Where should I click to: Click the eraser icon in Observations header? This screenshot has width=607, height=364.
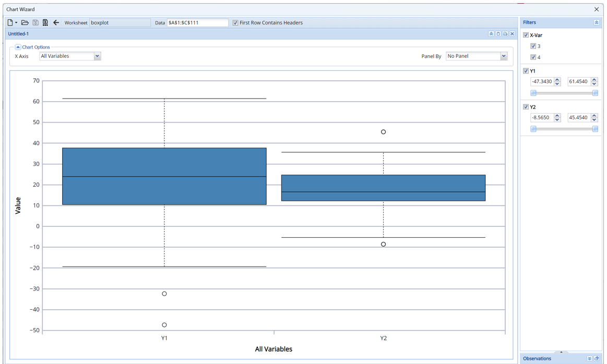[597, 358]
